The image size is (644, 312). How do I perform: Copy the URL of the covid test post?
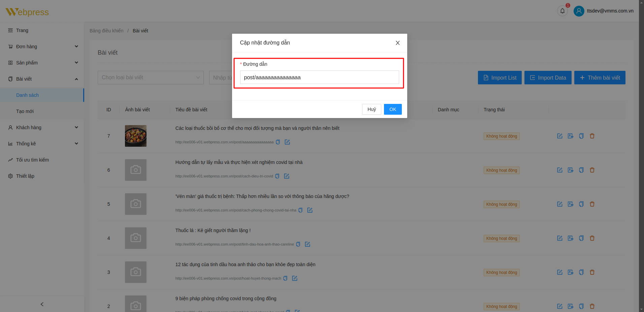(x=277, y=176)
